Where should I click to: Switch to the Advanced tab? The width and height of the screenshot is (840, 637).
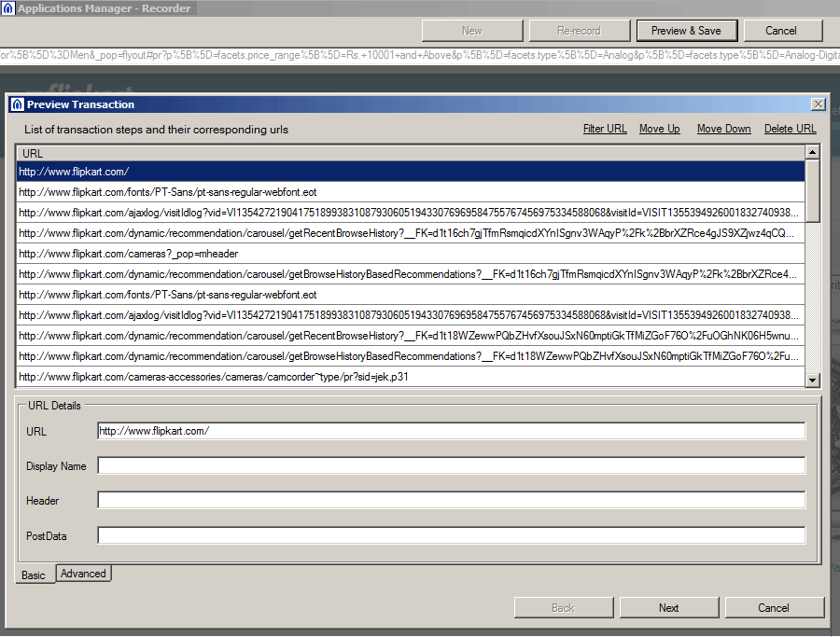[x=83, y=574]
